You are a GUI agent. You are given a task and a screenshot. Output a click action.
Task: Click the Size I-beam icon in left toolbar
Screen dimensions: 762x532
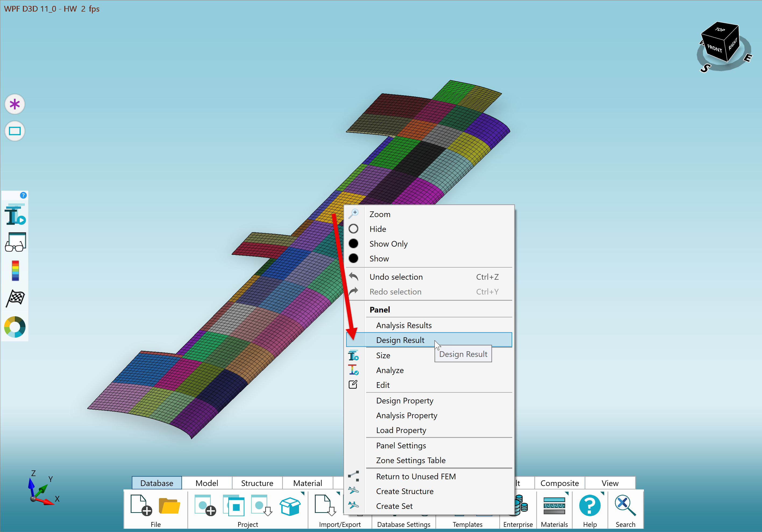15,215
